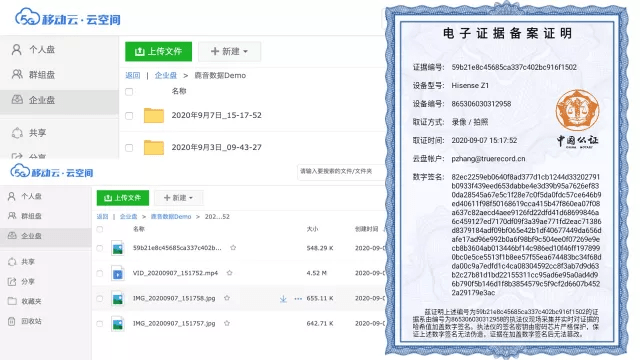Click the certificate title 电子证据备案证明
The width and height of the screenshot is (640, 360).
(507, 33)
